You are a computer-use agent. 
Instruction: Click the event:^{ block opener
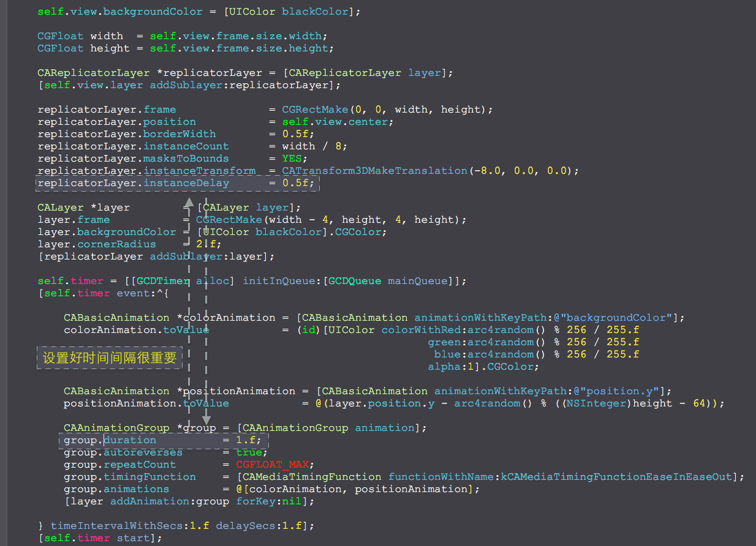143,293
